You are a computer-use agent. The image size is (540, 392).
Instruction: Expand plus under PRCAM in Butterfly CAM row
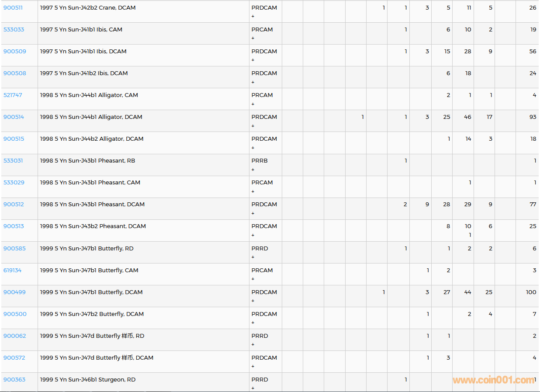pos(253,279)
